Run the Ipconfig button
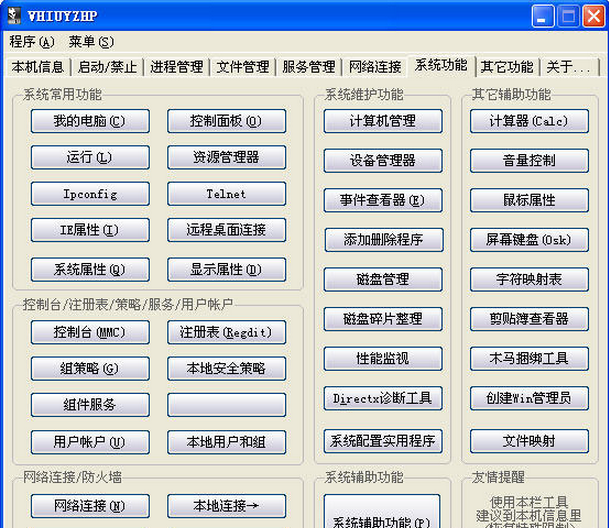Screen dimensions: 609x528 click(x=90, y=194)
